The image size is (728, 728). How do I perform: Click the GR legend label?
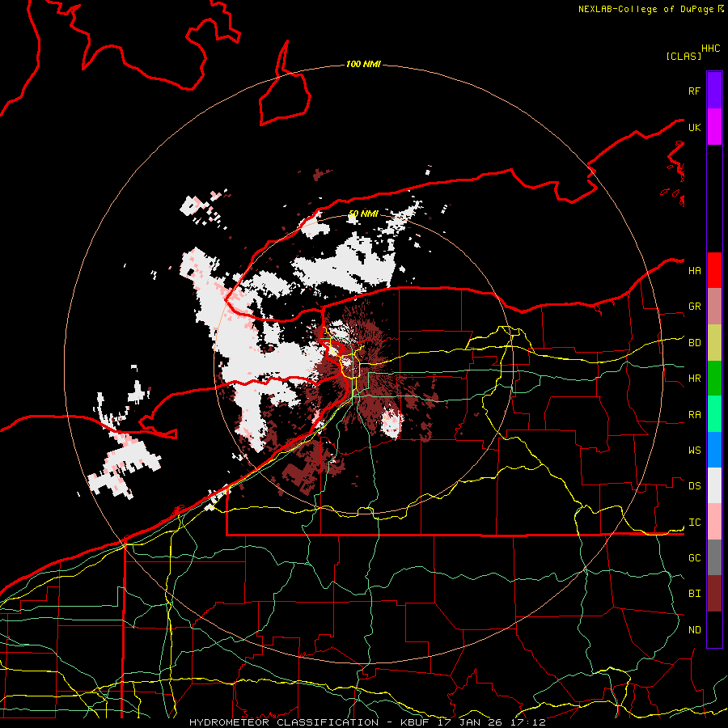(x=694, y=307)
